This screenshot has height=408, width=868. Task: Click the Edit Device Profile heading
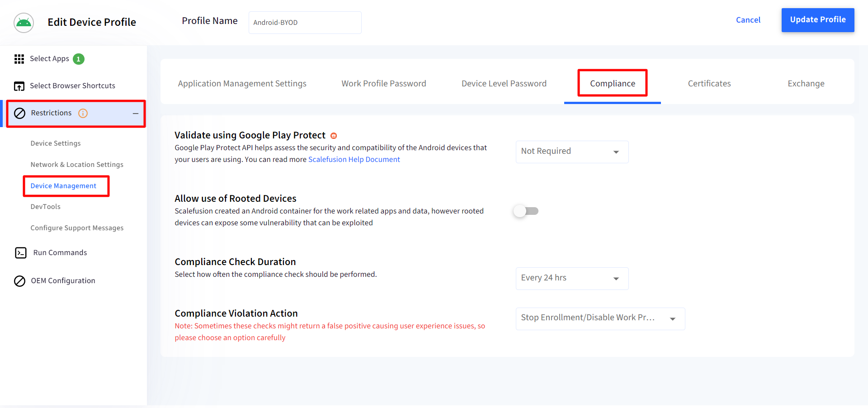92,22
